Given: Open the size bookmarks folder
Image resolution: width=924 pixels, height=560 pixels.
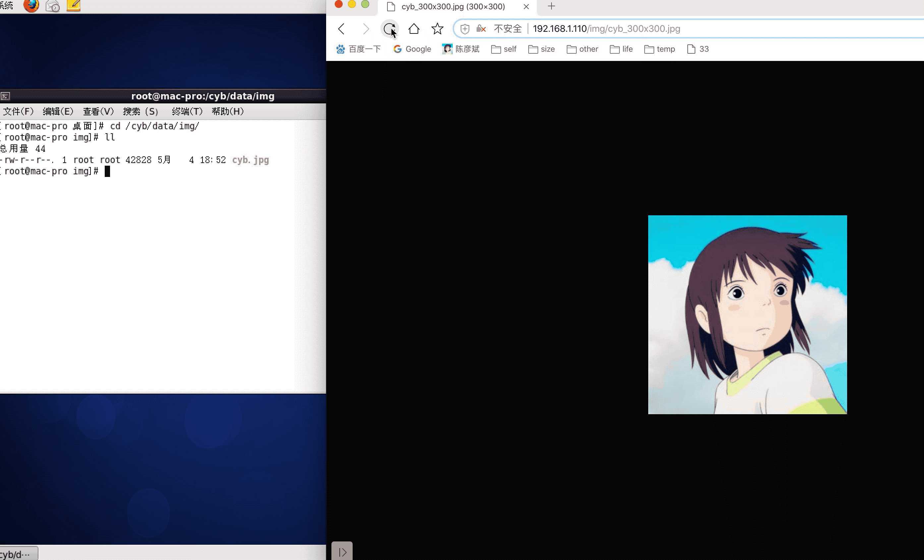Looking at the screenshot, I should pyautogui.click(x=542, y=49).
